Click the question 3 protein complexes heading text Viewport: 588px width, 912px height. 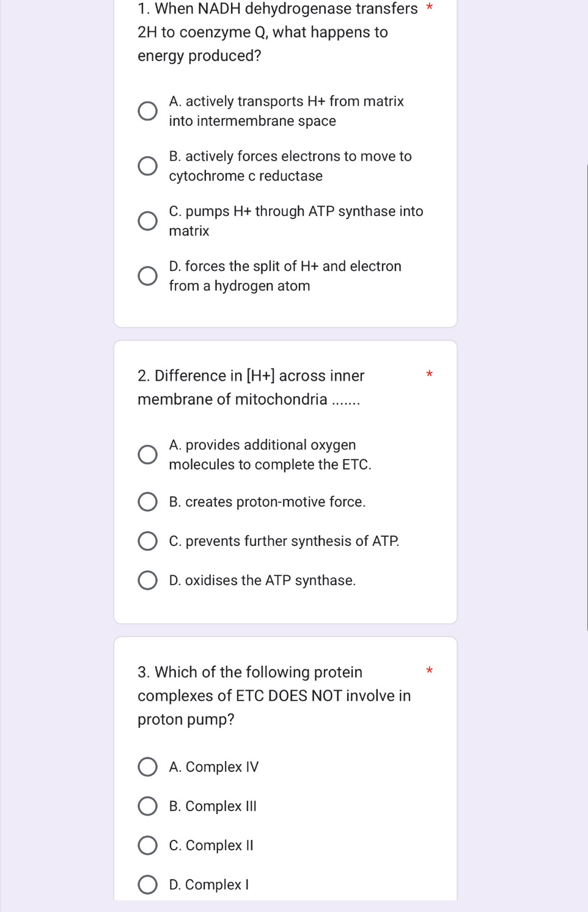[274, 696]
